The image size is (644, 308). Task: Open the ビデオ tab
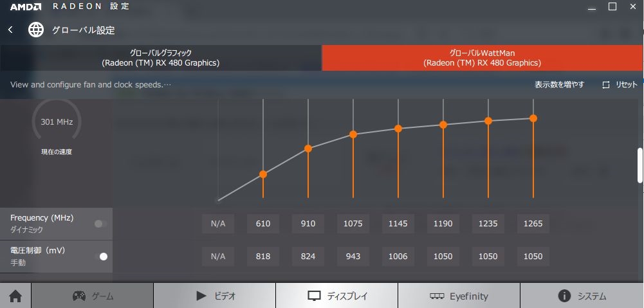tap(214, 296)
